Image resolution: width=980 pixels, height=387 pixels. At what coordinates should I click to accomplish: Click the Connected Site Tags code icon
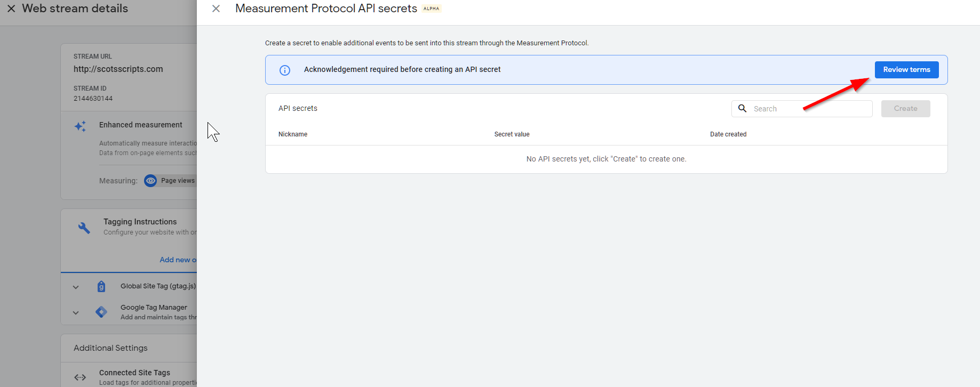(80, 377)
